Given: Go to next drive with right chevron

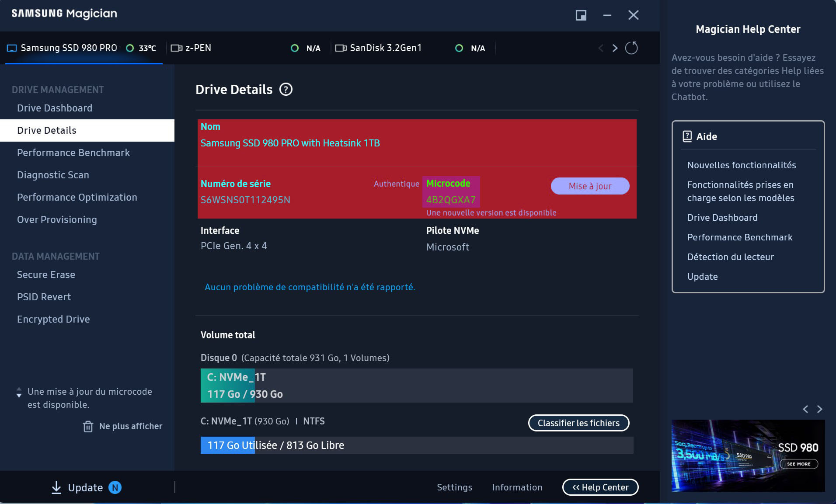Looking at the screenshot, I should 615,48.
